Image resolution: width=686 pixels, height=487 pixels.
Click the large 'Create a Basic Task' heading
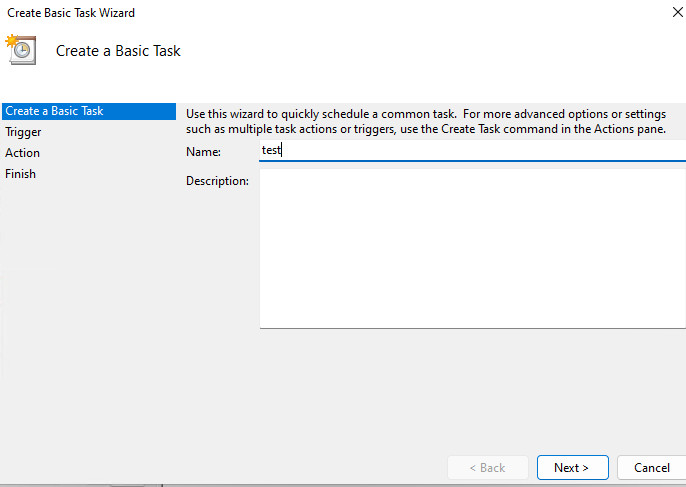click(x=118, y=51)
